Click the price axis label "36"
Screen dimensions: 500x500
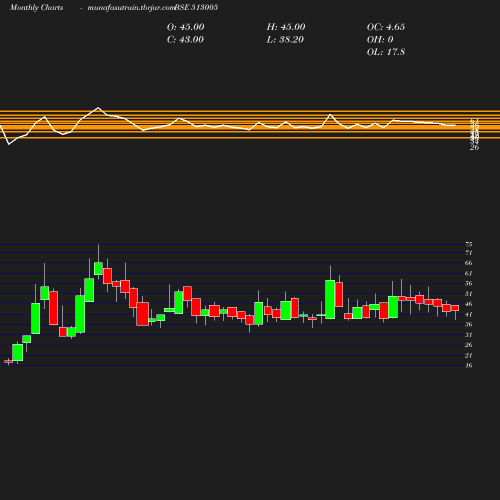click(469, 325)
